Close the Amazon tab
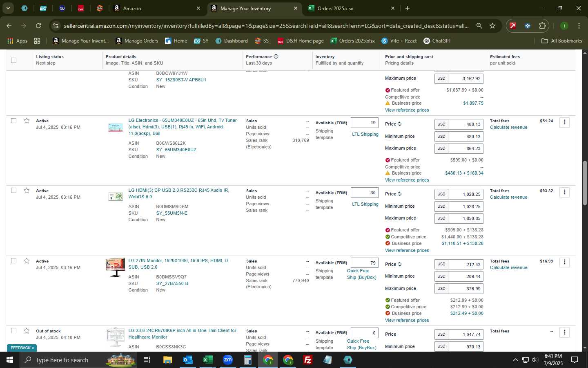 tap(198, 8)
